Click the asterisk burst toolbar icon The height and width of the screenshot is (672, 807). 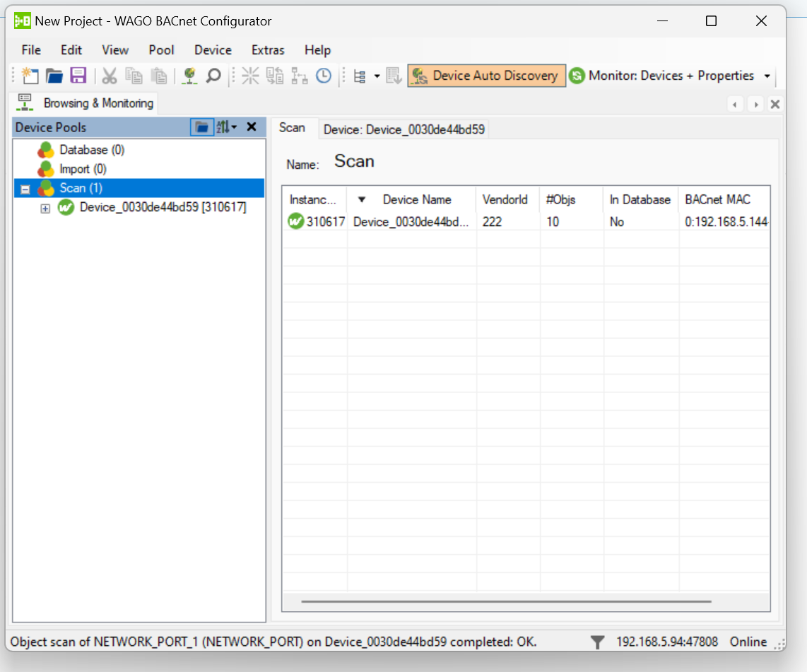(x=251, y=76)
